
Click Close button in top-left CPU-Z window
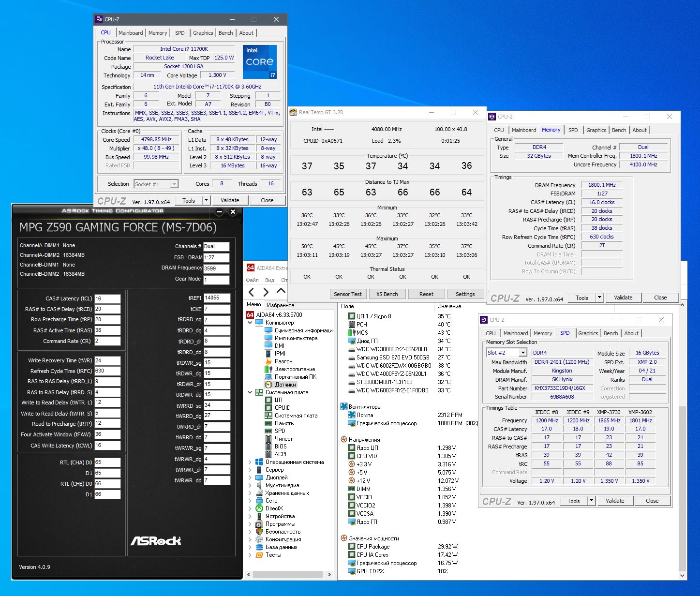coord(267,200)
